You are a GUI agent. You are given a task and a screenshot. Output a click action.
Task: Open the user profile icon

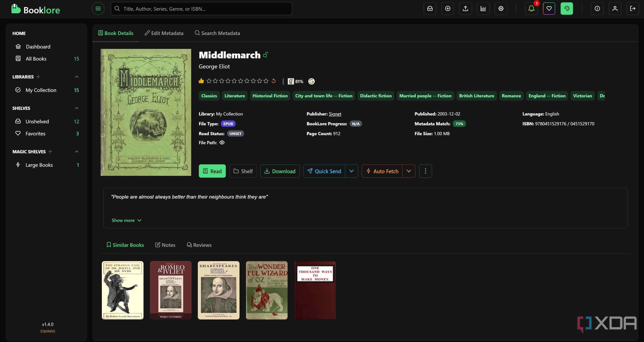click(615, 8)
